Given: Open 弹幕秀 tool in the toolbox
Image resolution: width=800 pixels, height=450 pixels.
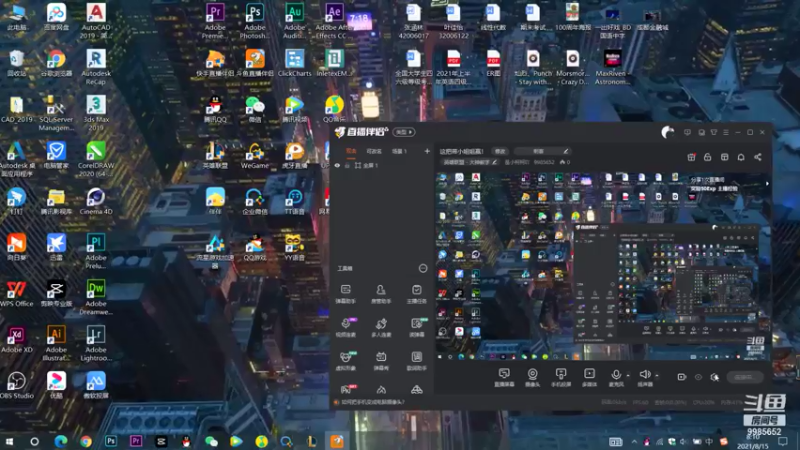Looking at the screenshot, I should pos(381,361).
